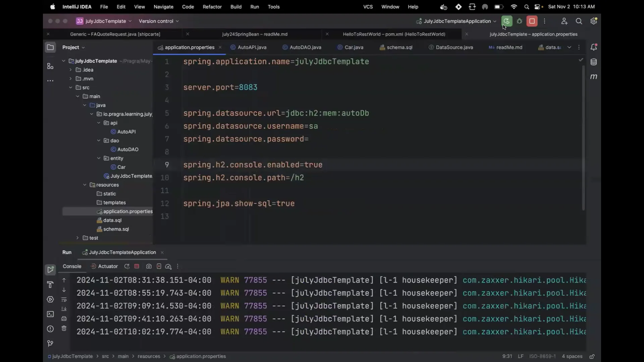Open the julyJdbcTemplate project dropdown
The width and height of the screenshot is (644, 362).
[104, 21]
